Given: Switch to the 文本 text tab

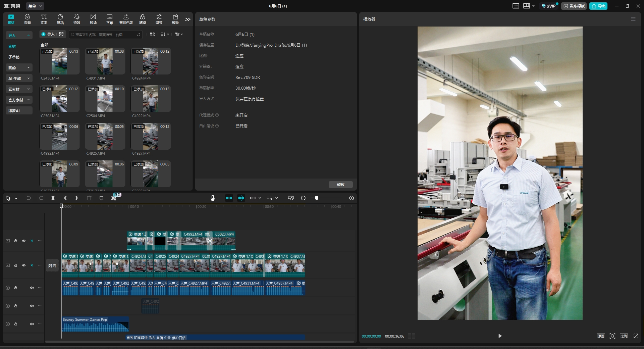Looking at the screenshot, I should [44, 19].
